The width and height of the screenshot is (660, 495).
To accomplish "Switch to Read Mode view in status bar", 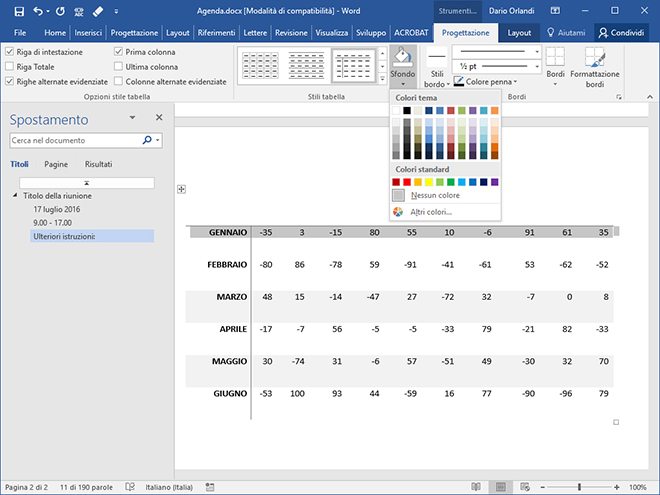I will tap(474, 487).
